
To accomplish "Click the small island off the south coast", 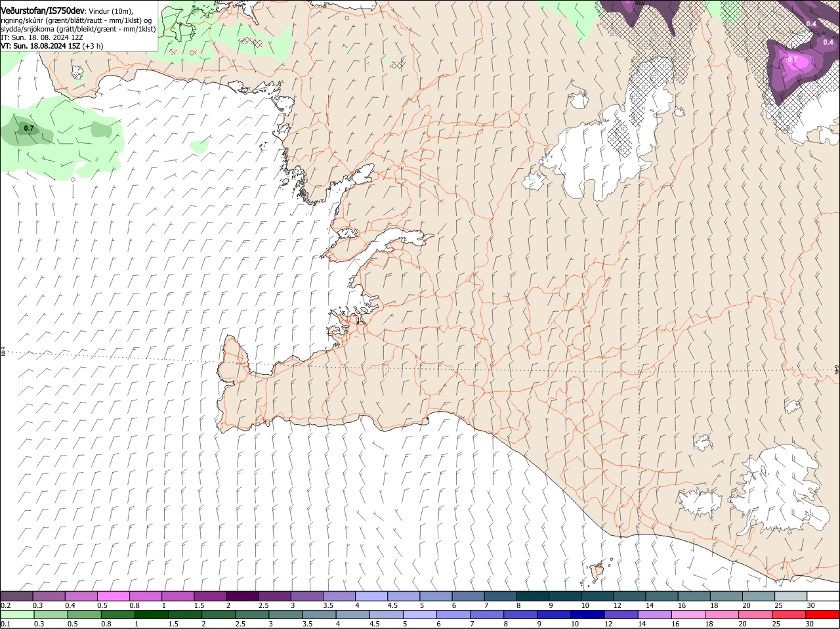I will [x=598, y=572].
